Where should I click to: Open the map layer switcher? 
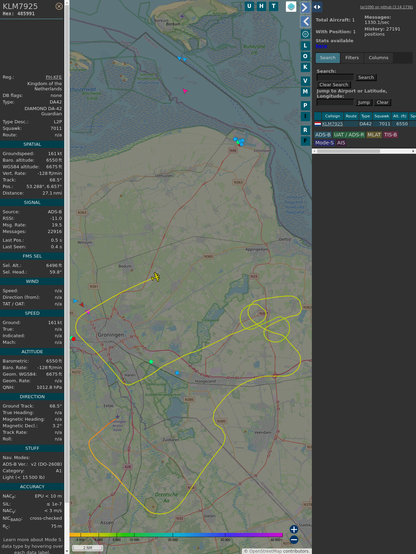[x=291, y=7]
